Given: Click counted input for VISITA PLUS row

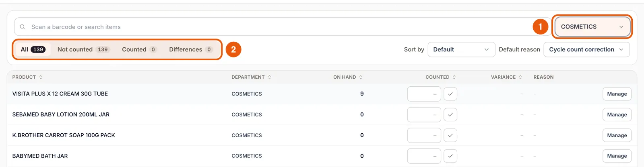Looking at the screenshot, I should click(424, 94).
